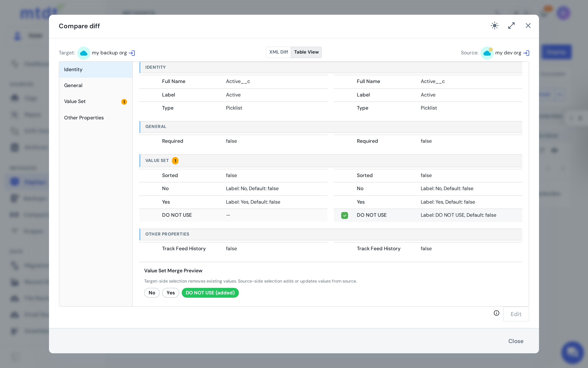
Task: Click the Close button at the bottom
Action: 516,341
